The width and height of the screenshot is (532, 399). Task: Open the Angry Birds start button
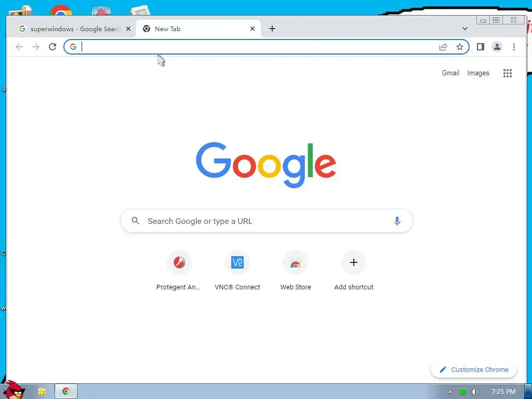[13, 390]
